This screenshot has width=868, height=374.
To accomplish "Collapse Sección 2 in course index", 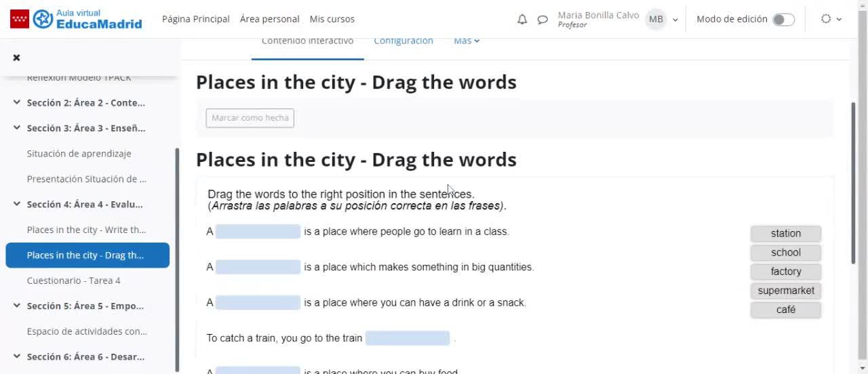I will pyautogui.click(x=16, y=103).
